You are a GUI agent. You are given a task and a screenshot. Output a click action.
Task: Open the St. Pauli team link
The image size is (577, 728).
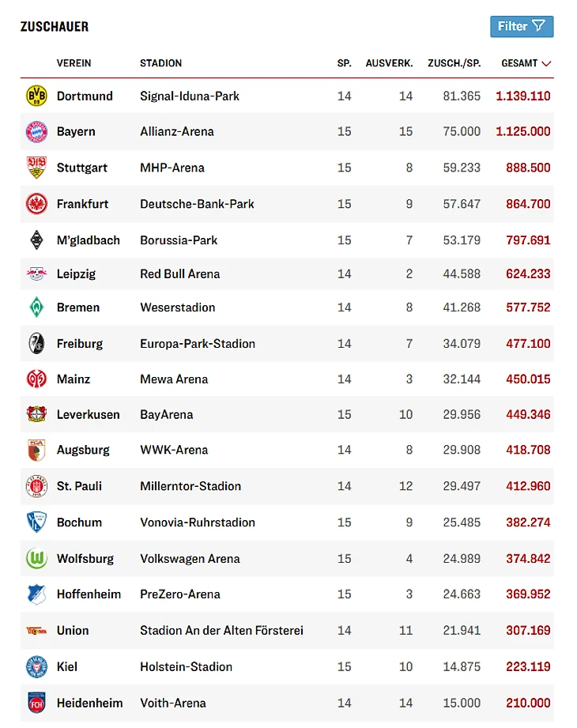coord(79,486)
